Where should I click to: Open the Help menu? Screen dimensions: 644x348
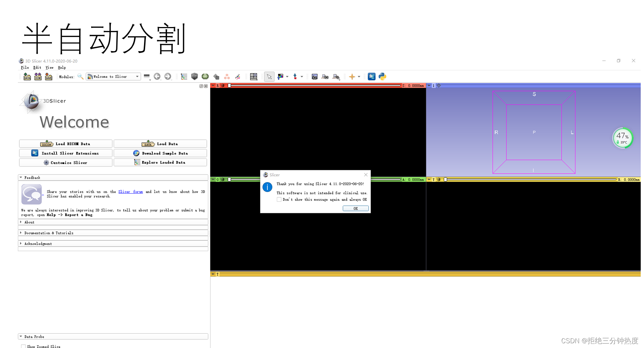click(62, 68)
